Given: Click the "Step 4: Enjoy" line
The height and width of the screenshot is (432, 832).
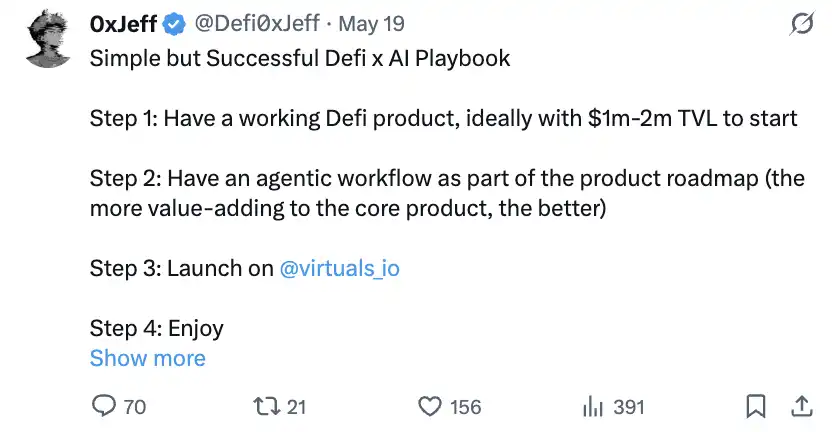Looking at the screenshot, I should coord(156,328).
